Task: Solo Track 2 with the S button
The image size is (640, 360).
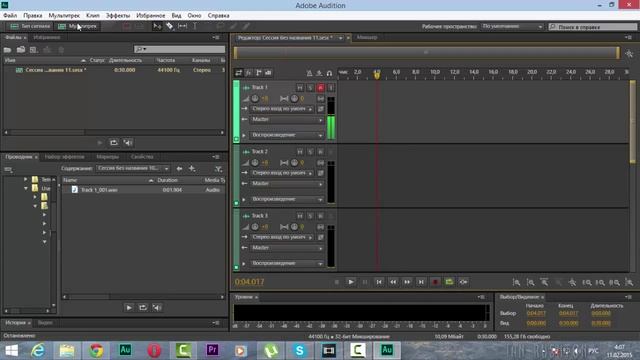Action: (x=310, y=152)
